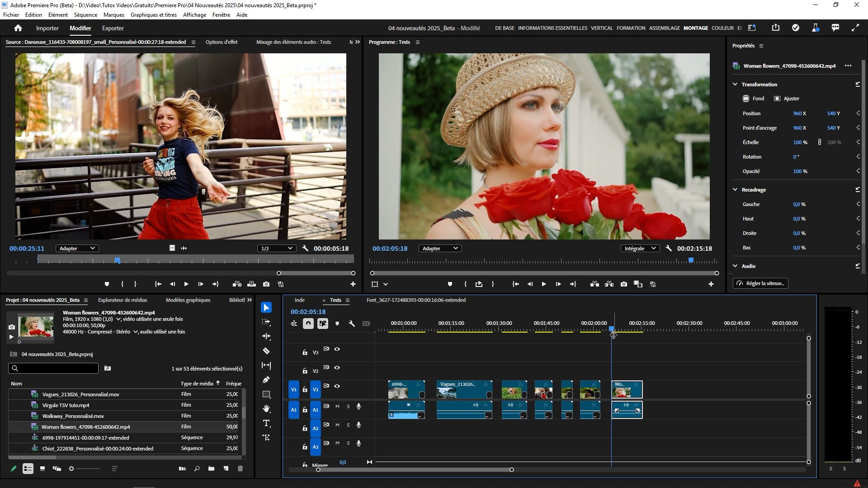Click the Project panel thumbnail zoom slider
868x488 pixels.
(71, 469)
